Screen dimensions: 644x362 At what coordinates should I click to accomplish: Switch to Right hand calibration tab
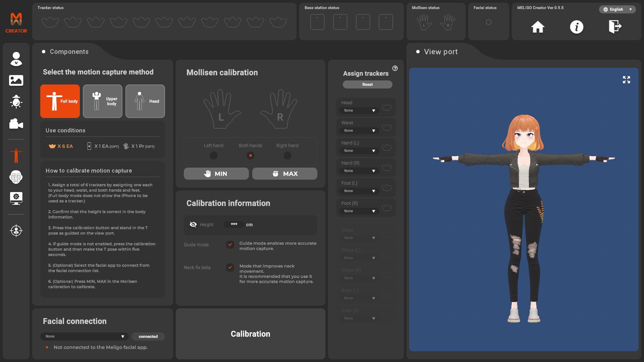(287, 156)
